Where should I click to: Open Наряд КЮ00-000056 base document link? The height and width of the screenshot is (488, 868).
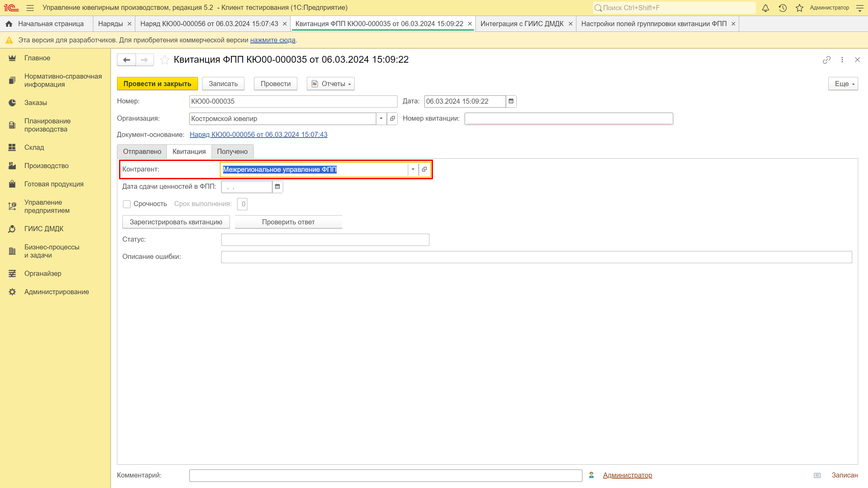(258, 135)
